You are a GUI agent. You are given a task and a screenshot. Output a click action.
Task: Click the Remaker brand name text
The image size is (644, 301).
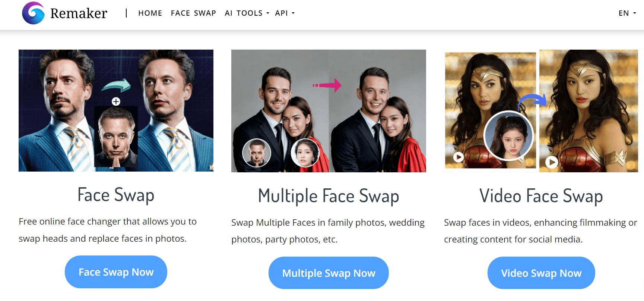pyautogui.click(x=79, y=13)
